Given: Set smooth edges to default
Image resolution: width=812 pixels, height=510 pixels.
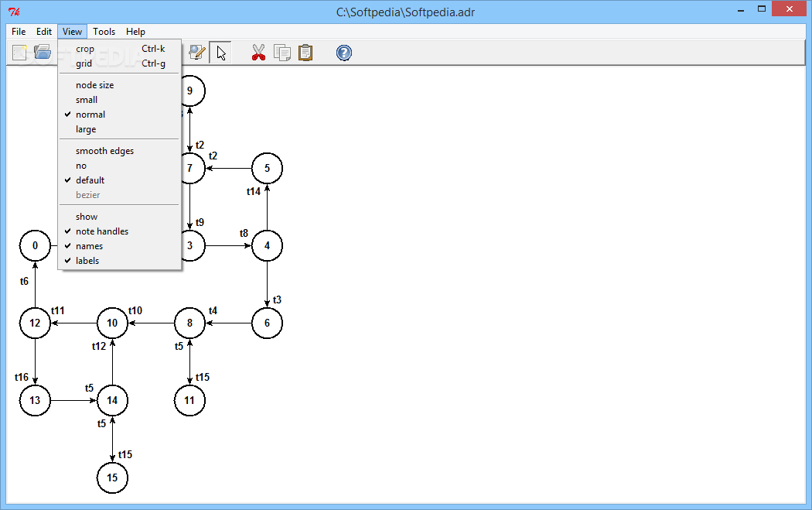Looking at the screenshot, I should click(120, 180).
